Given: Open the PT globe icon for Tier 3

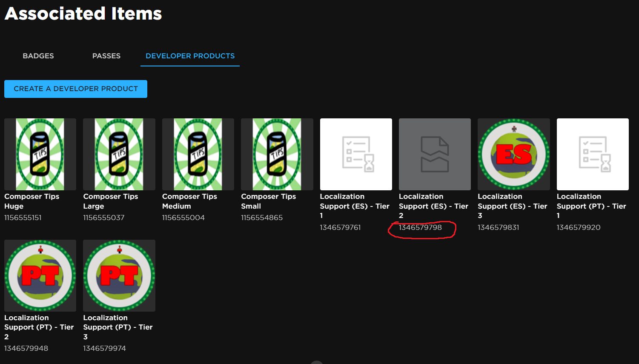Looking at the screenshot, I should 119,275.
